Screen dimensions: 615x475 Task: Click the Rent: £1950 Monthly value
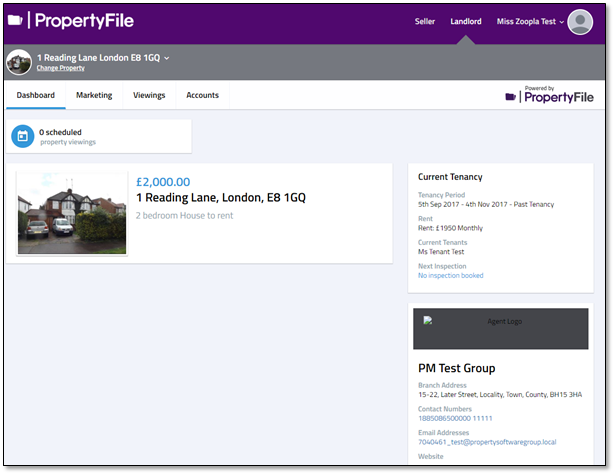pyautogui.click(x=450, y=228)
